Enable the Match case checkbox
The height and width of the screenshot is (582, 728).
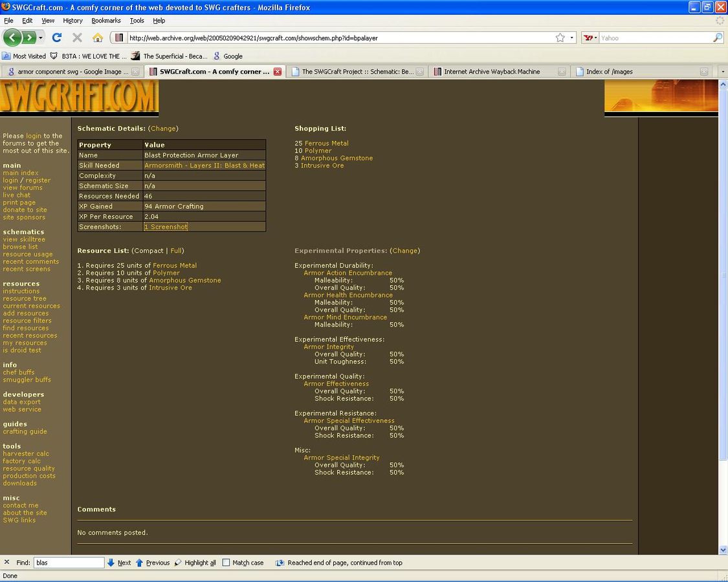[x=226, y=563]
